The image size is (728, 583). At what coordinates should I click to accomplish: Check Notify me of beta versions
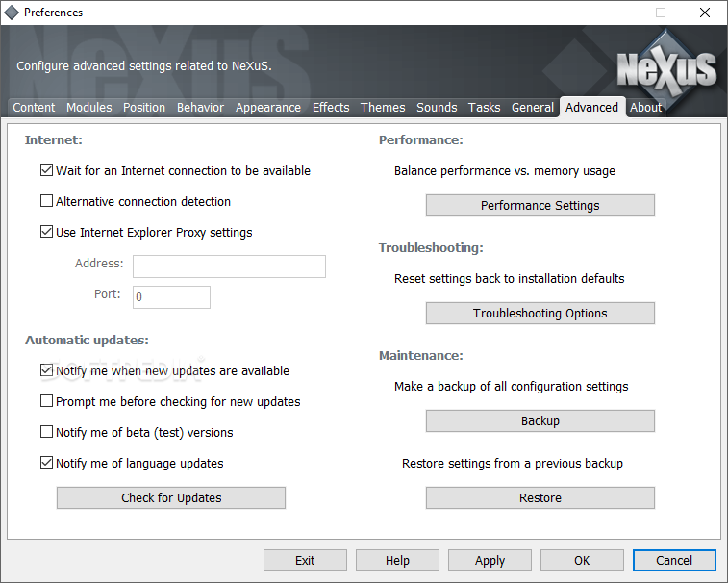46,432
